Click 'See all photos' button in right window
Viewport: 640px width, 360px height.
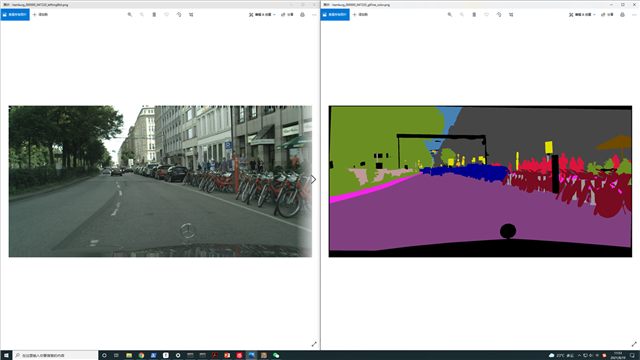335,15
